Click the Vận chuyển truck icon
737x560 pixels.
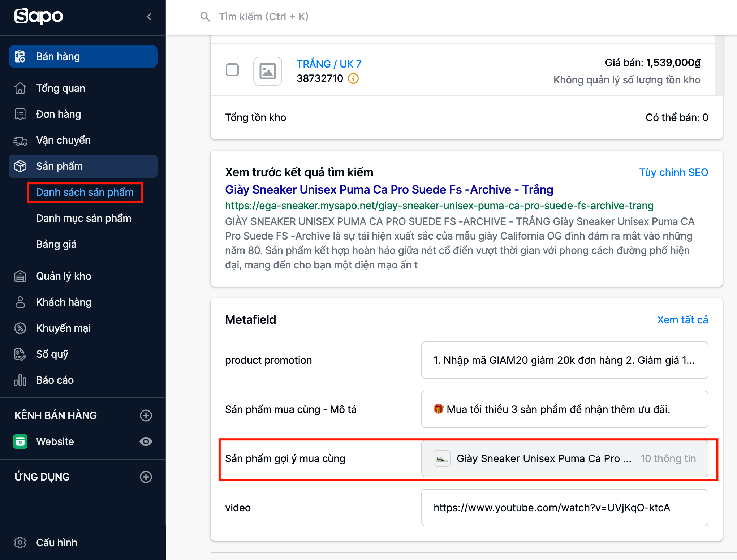(20, 141)
